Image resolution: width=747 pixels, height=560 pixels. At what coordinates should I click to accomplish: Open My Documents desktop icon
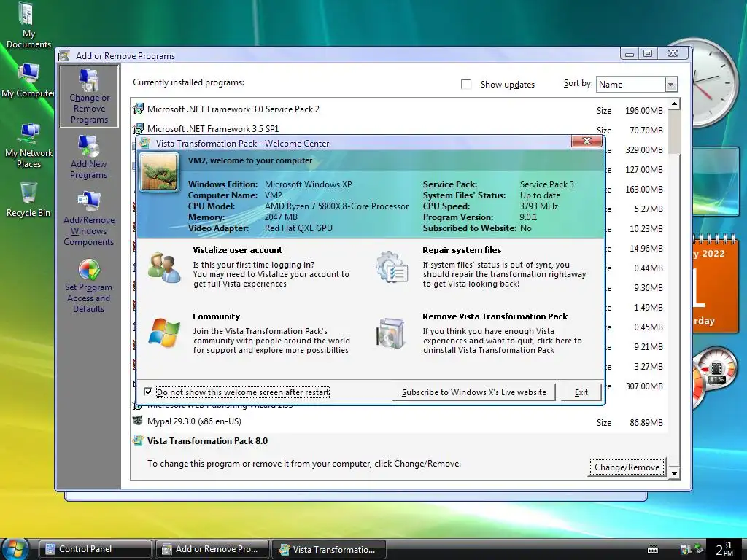[28, 26]
